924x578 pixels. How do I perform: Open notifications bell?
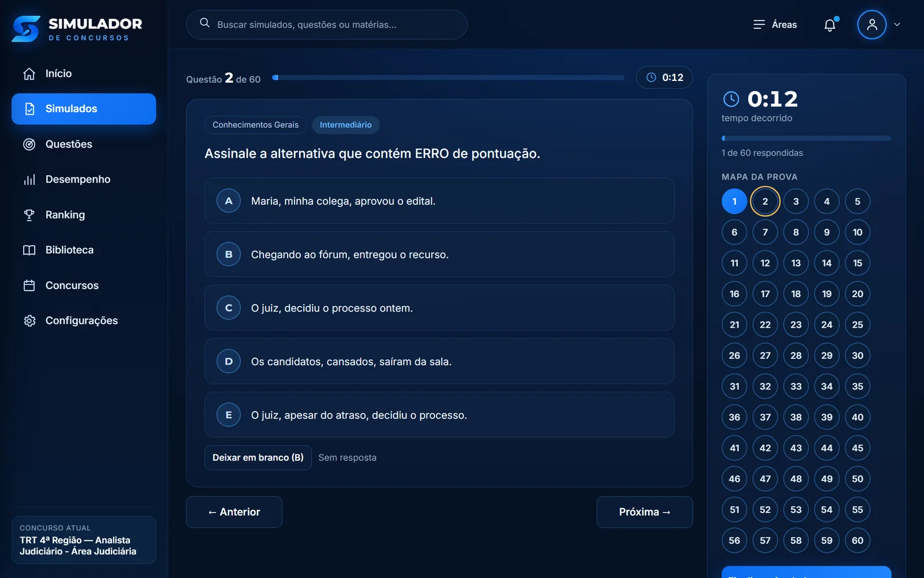[x=830, y=25]
